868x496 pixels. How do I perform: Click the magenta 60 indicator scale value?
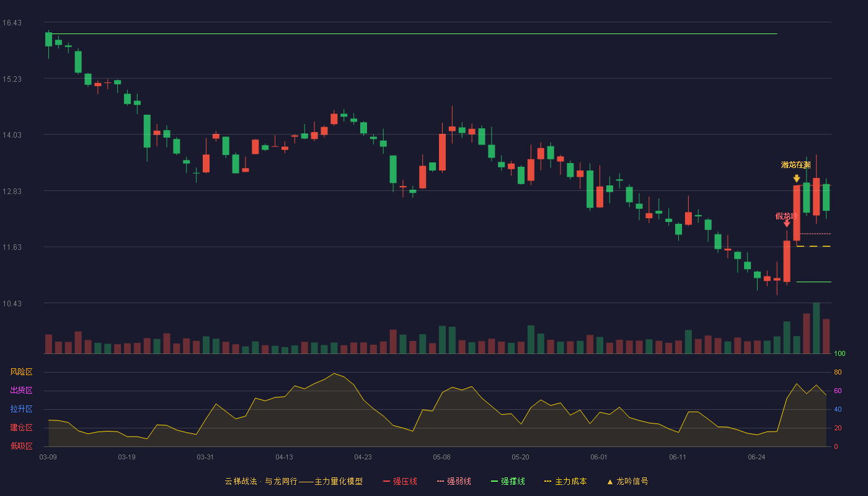(x=838, y=391)
